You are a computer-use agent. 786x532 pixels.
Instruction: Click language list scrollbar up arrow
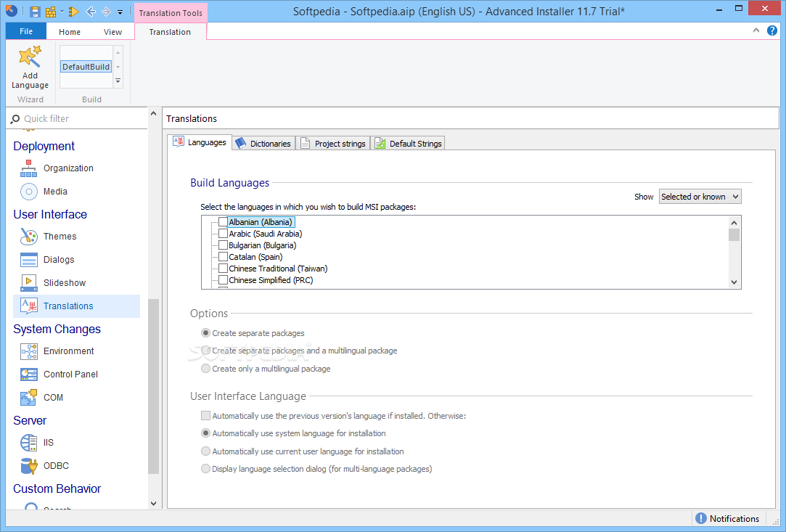[x=734, y=223]
